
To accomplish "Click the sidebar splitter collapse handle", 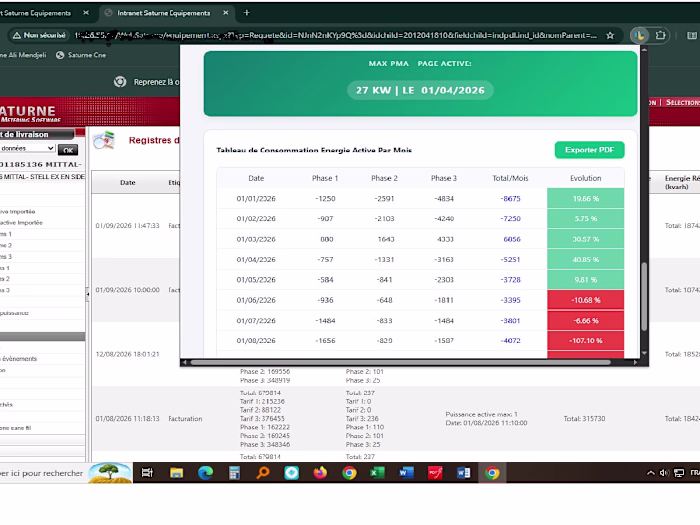I will pos(88,294).
